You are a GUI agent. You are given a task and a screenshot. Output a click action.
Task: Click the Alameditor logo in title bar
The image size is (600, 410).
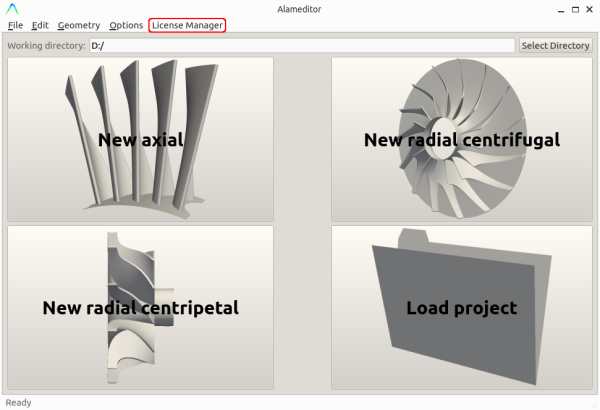pyautogui.click(x=13, y=8)
